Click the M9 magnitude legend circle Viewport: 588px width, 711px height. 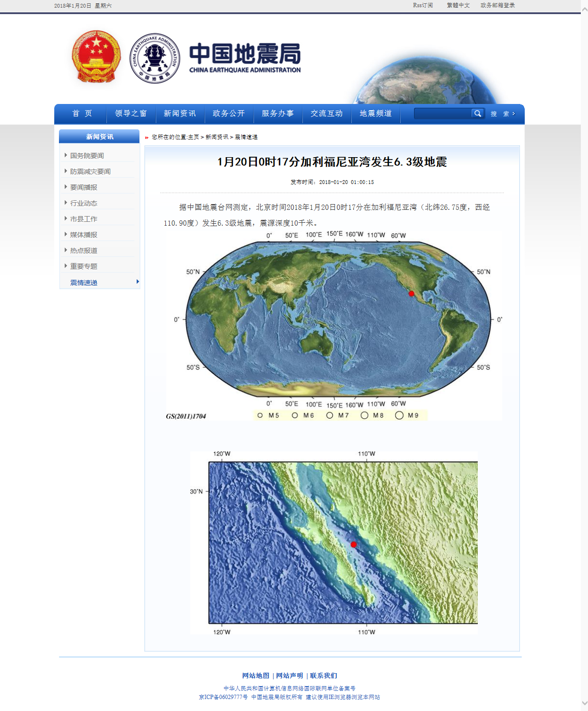[399, 415]
